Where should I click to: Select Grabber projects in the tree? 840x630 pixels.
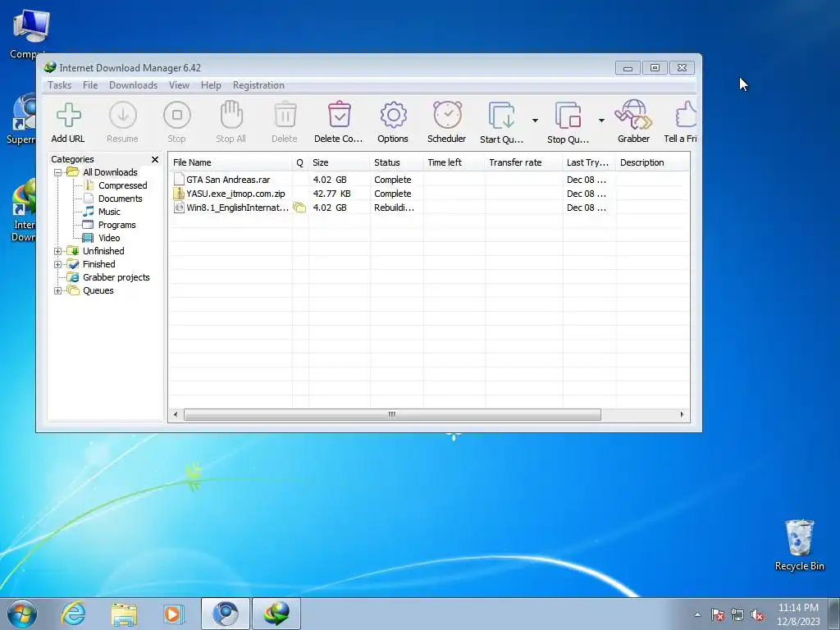click(x=116, y=277)
